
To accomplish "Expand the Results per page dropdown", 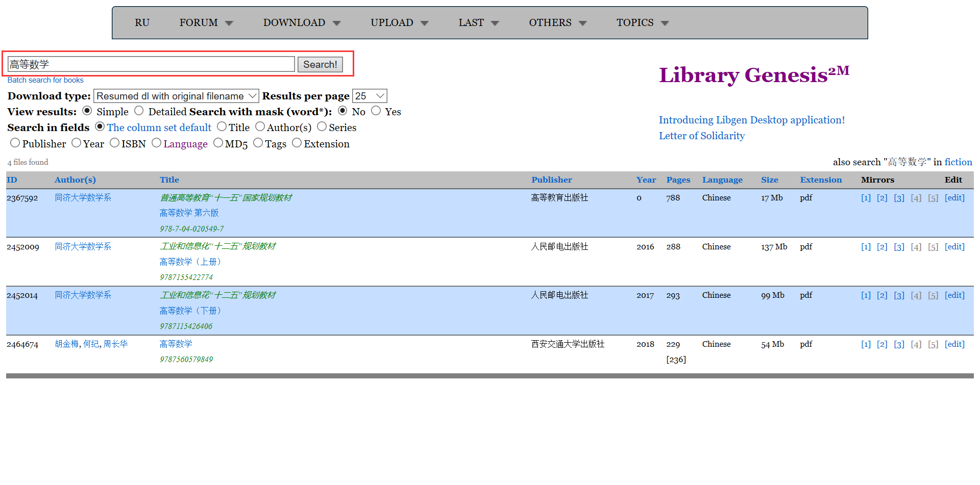I will click(x=370, y=96).
